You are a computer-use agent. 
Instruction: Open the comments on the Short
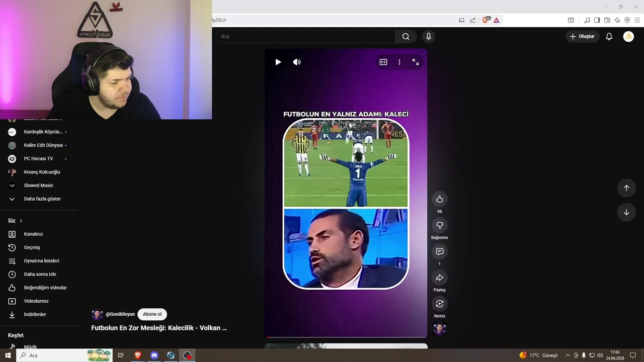pyautogui.click(x=439, y=251)
